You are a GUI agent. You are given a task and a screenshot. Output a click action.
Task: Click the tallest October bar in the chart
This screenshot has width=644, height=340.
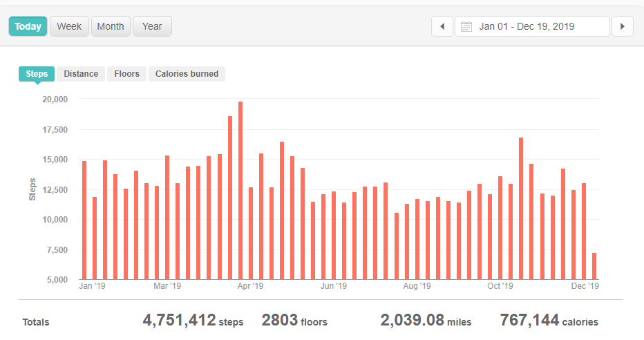pyautogui.click(x=521, y=207)
